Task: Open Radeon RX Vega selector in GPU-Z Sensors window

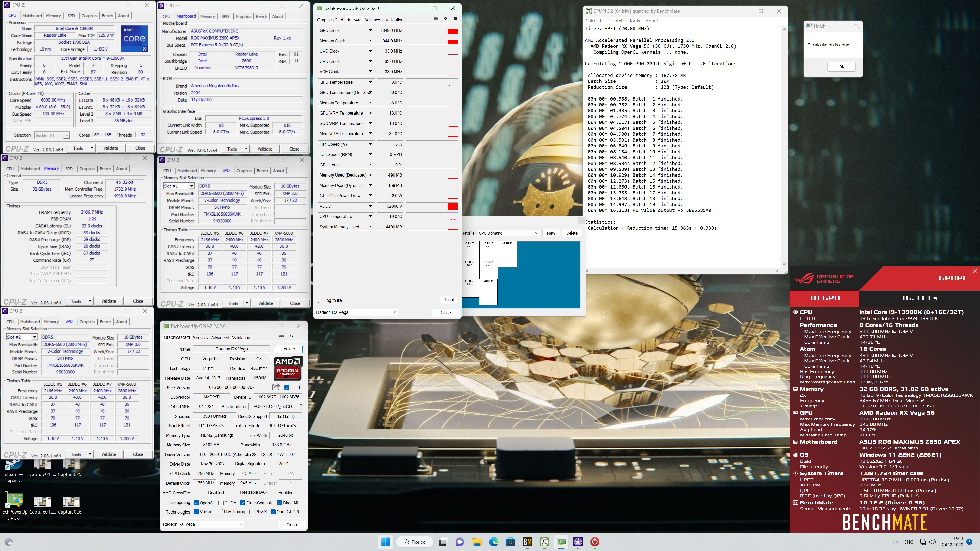Action: (x=356, y=312)
